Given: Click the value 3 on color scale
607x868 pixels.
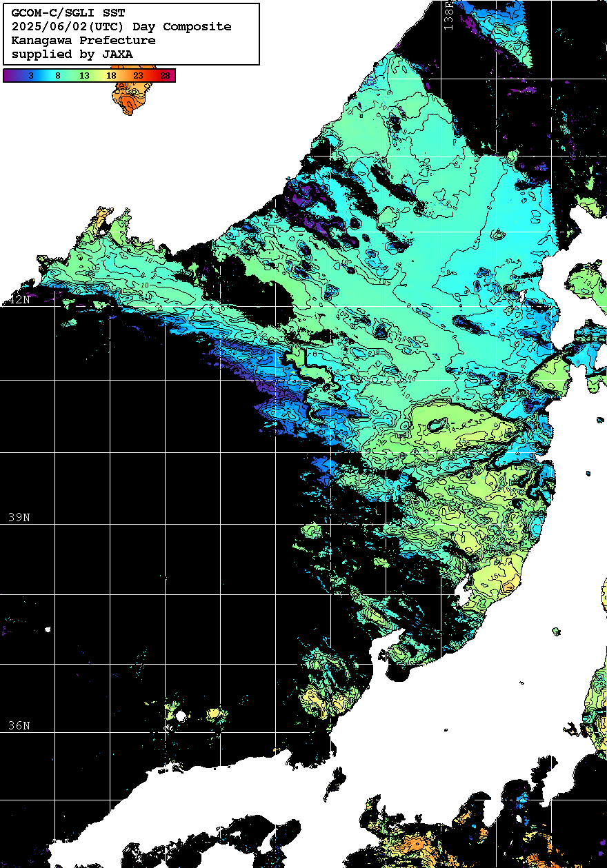Looking at the screenshot, I should (30, 76).
